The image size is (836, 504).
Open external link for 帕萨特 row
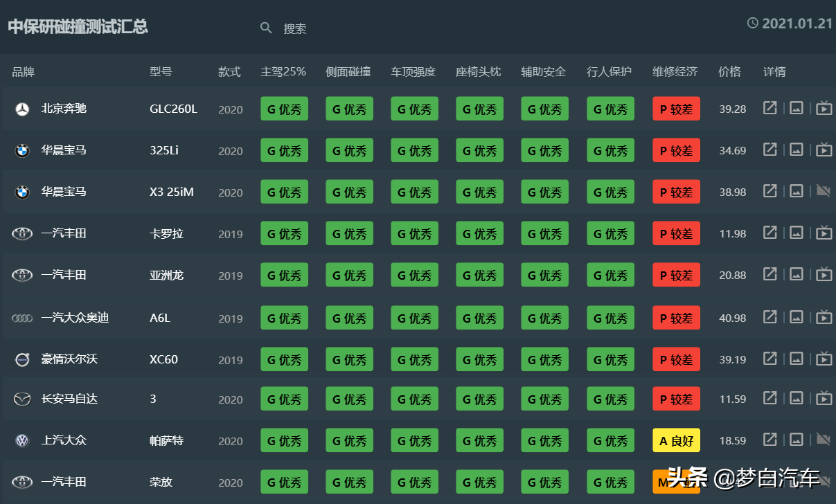coord(770,440)
